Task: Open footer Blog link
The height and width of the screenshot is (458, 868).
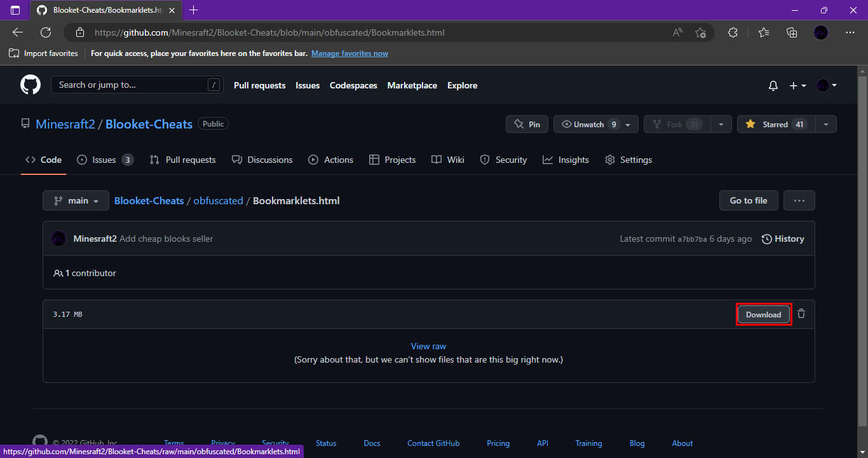Action: [637, 443]
